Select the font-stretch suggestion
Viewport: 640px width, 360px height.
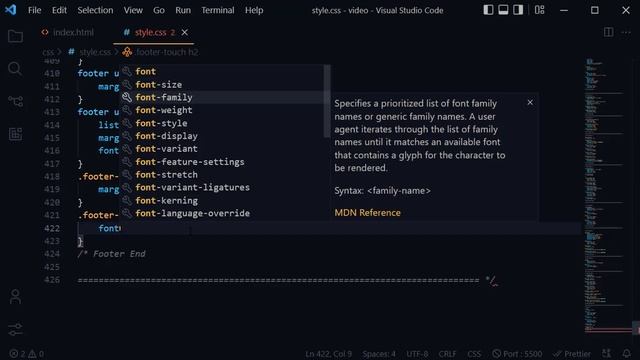[x=224, y=174]
